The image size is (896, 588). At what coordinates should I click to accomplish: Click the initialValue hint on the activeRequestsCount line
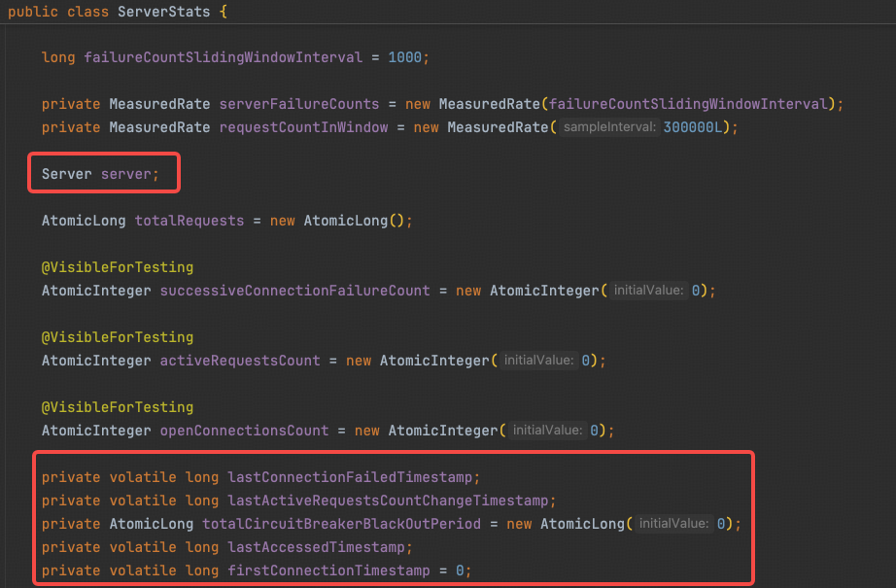[x=538, y=361]
